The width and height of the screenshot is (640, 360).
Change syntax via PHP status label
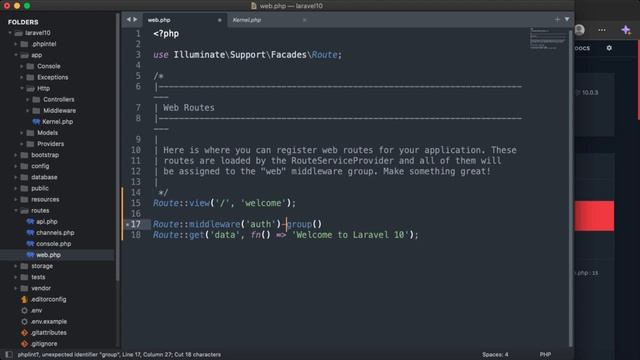point(545,354)
